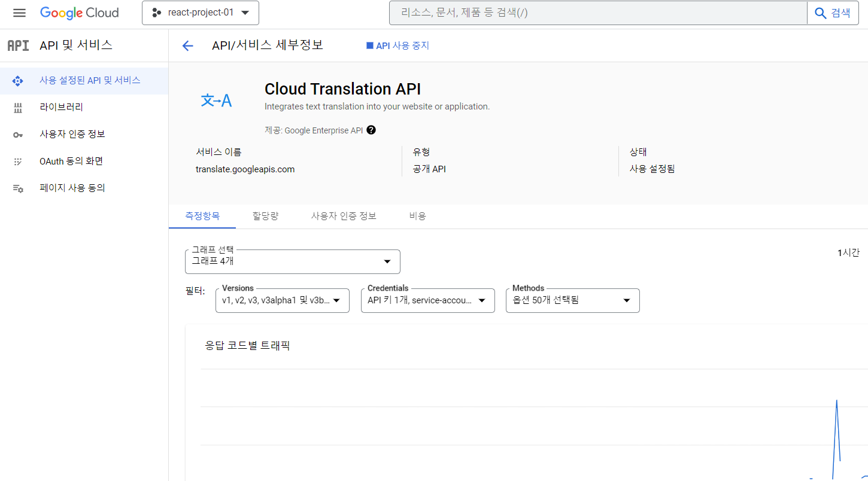The height and width of the screenshot is (481, 868).
Task: Click the OAuth consent screen icon
Action: (x=18, y=162)
